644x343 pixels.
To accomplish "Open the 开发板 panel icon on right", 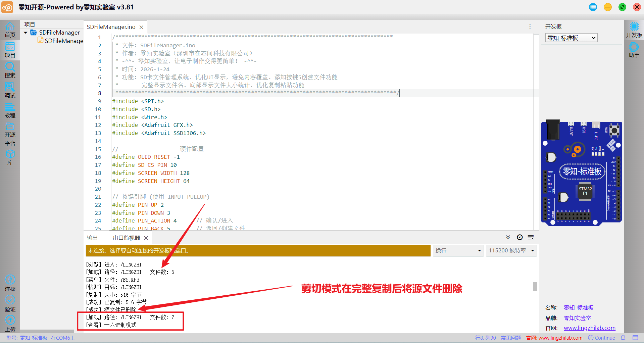I will click(634, 30).
